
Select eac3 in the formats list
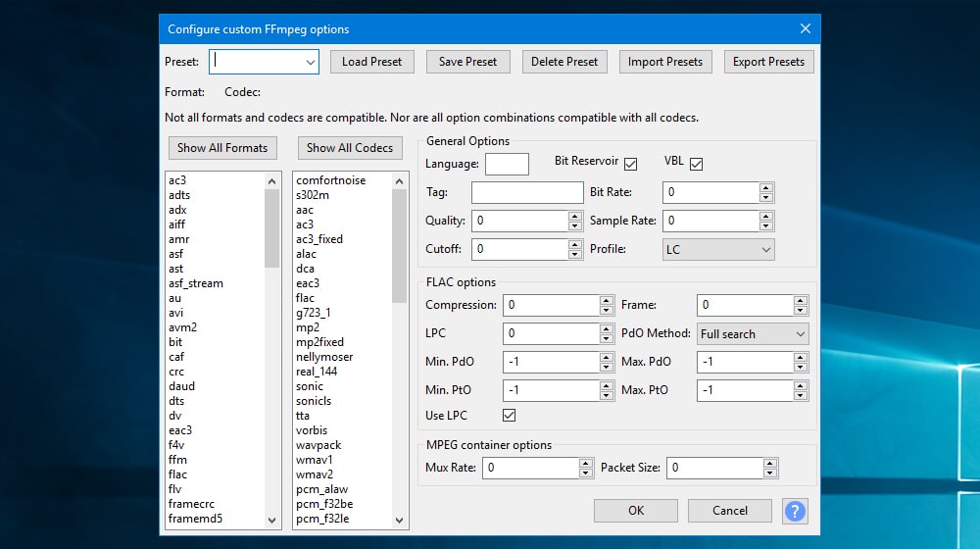[180, 430]
